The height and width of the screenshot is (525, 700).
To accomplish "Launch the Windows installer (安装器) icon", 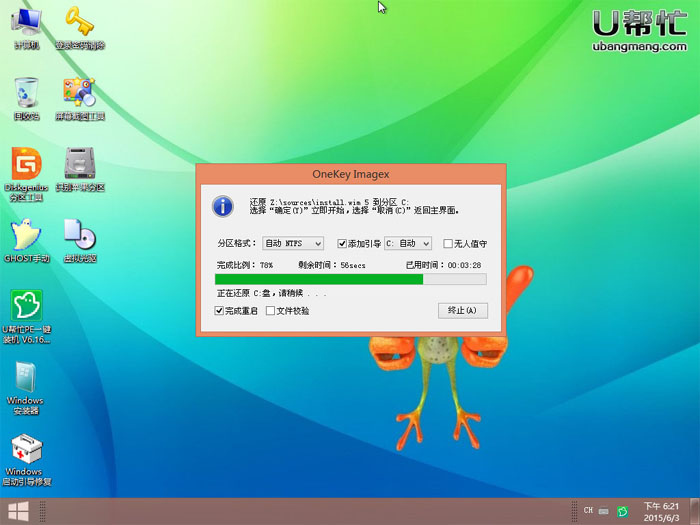I will pos(26,379).
